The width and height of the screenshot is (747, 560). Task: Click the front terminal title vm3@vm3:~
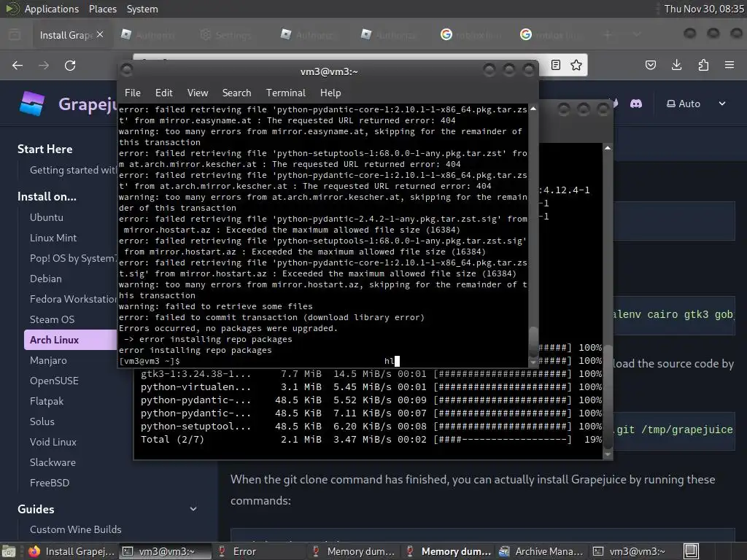[x=329, y=72]
